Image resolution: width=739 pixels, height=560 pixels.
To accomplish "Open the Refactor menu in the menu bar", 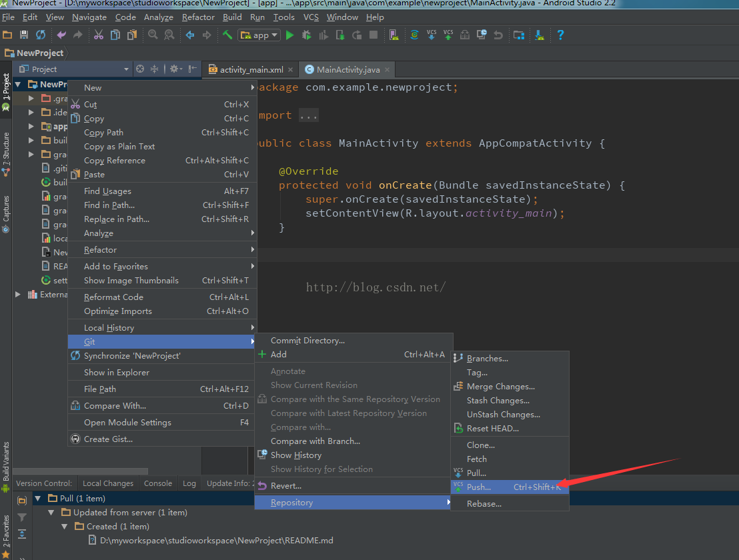I will point(198,17).
